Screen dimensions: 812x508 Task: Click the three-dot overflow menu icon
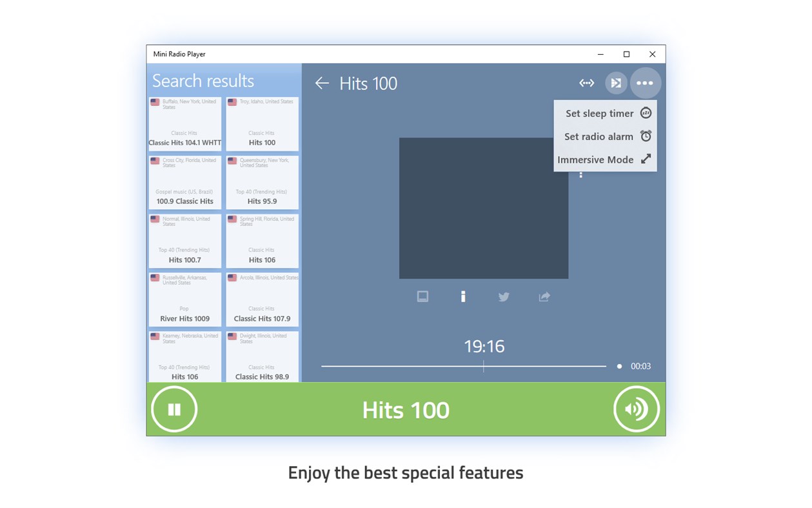[x=645, y=83]
